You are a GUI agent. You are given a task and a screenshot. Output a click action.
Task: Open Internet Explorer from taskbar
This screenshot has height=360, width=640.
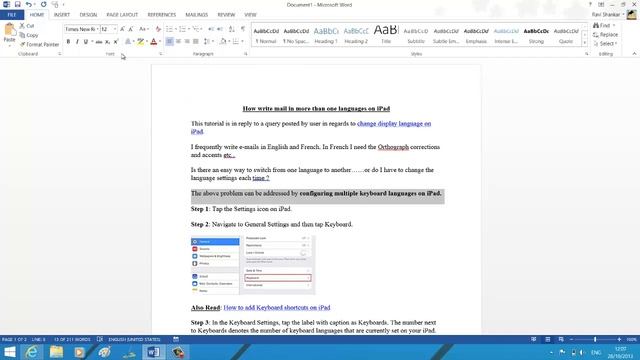(x=32, y=352)
